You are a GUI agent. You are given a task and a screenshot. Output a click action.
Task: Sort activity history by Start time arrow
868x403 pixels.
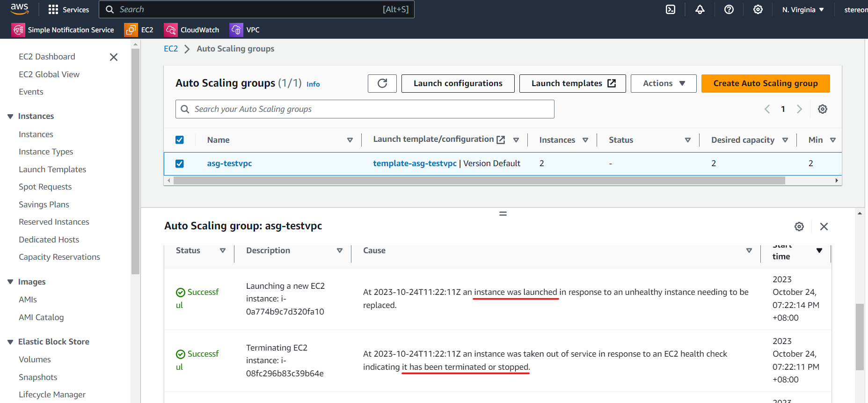819,250
